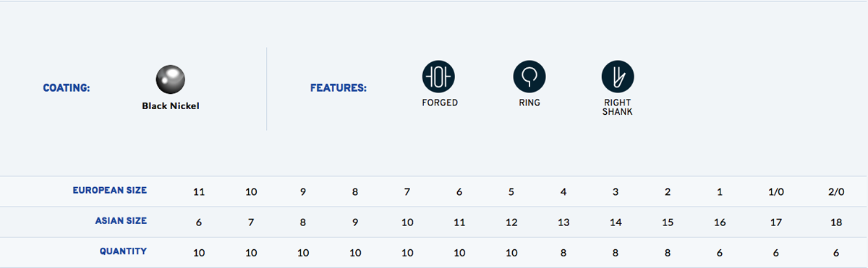The width and height of the screenshot is (868, 268).
Task: Click the RIGHT SHANK text label
Action: [x=618, y=108]
